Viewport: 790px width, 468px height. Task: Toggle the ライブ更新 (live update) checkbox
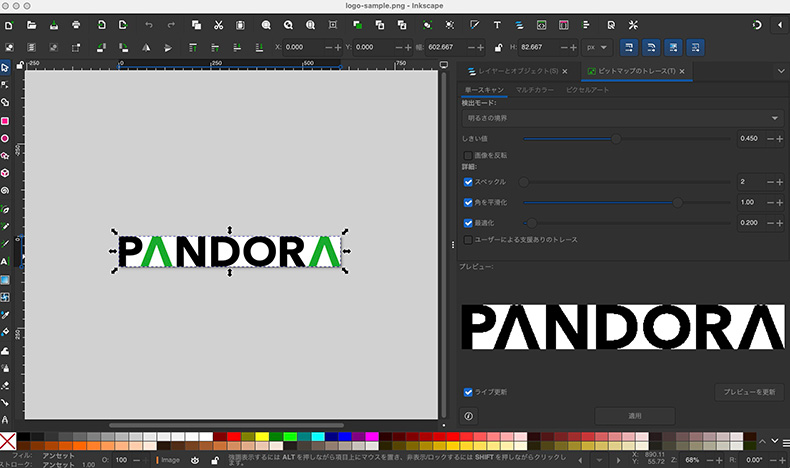(x=468, y=392)
